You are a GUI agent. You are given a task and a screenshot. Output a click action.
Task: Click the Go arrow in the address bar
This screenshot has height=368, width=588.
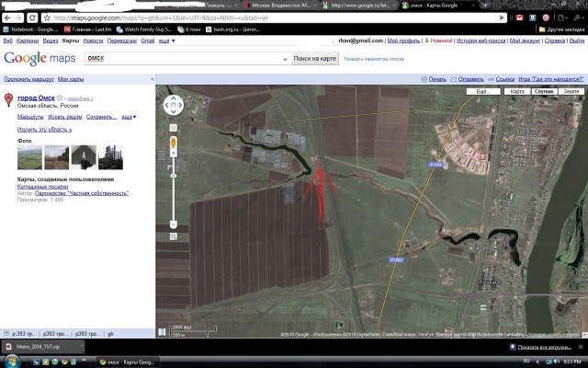[502, 17]
